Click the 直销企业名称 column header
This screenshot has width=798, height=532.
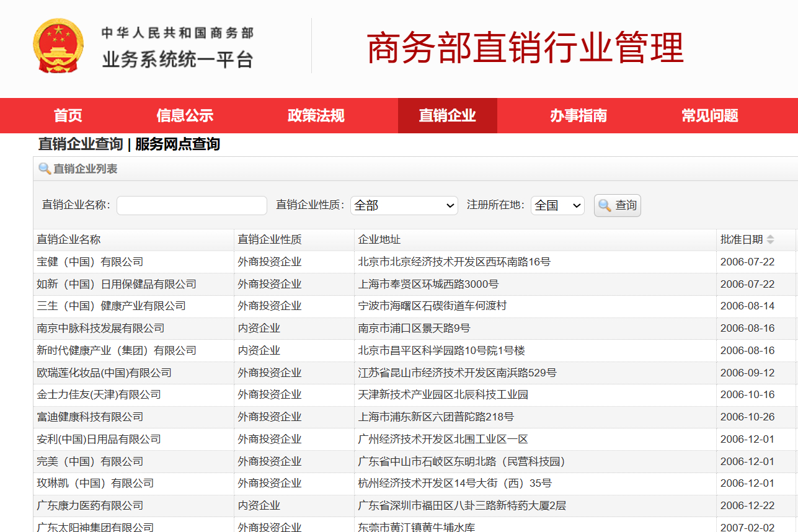point(69,239)
